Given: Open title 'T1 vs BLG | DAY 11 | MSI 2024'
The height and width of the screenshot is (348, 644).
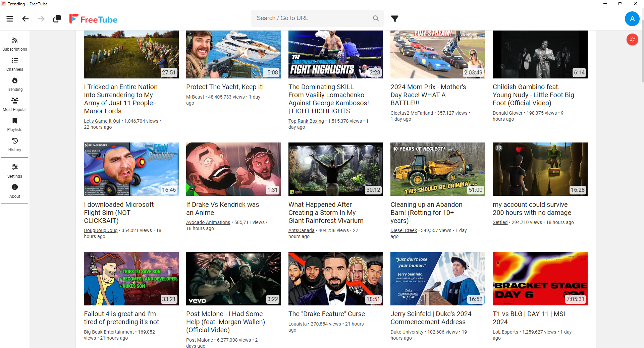Looking at the screenshot, I should pos(529,318).
